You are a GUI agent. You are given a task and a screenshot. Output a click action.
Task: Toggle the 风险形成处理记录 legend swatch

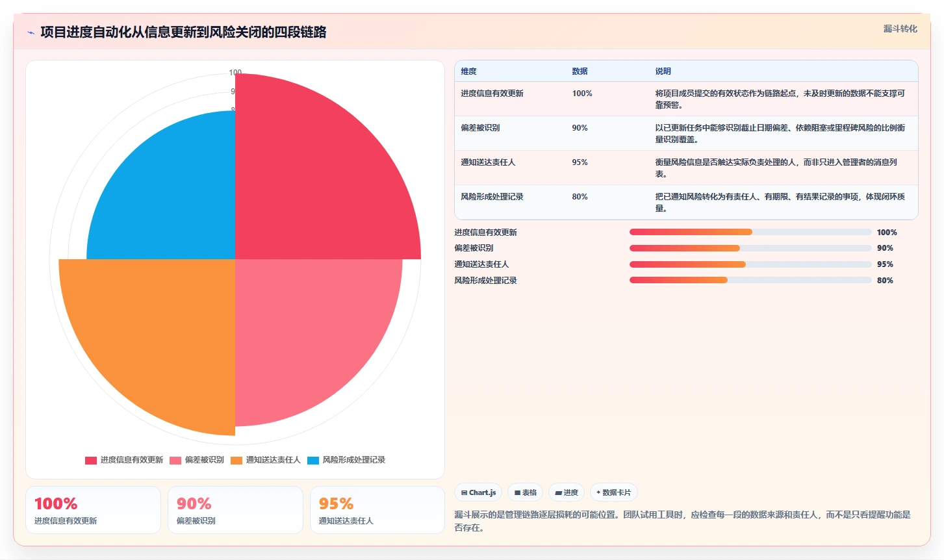coord(313,460)
